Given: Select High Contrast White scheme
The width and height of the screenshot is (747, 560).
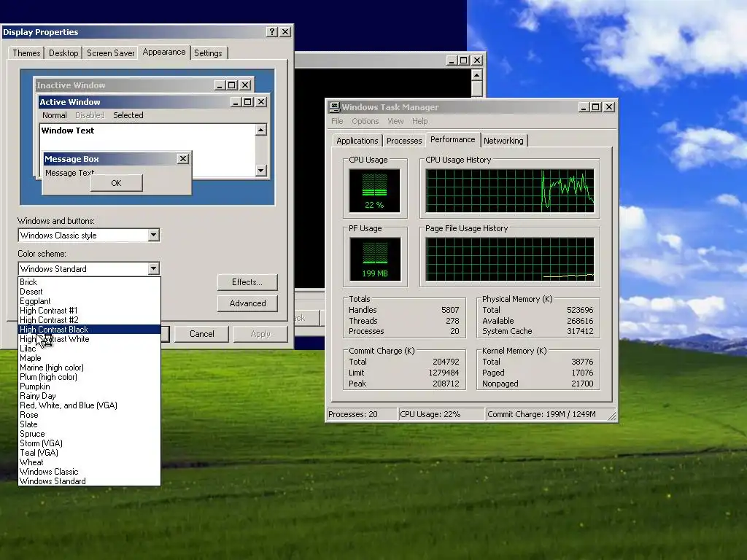Looking at the screenshot, I should point(89,339).
